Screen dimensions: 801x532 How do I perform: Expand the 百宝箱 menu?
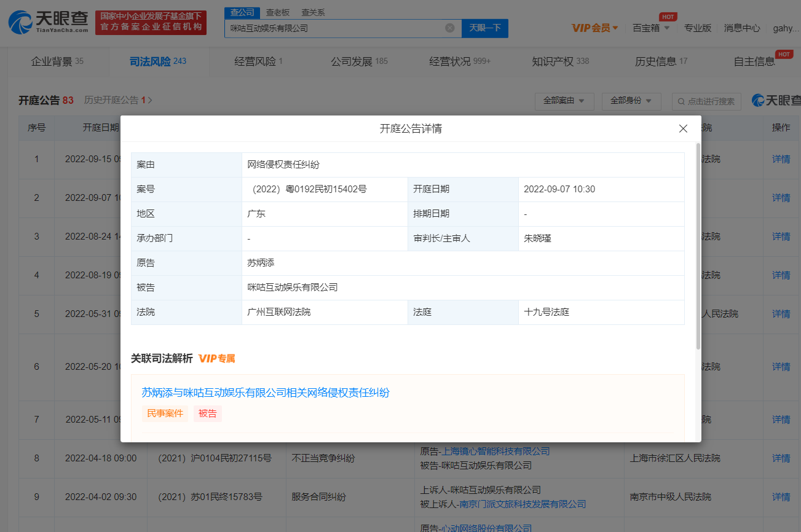coord(651,28)
